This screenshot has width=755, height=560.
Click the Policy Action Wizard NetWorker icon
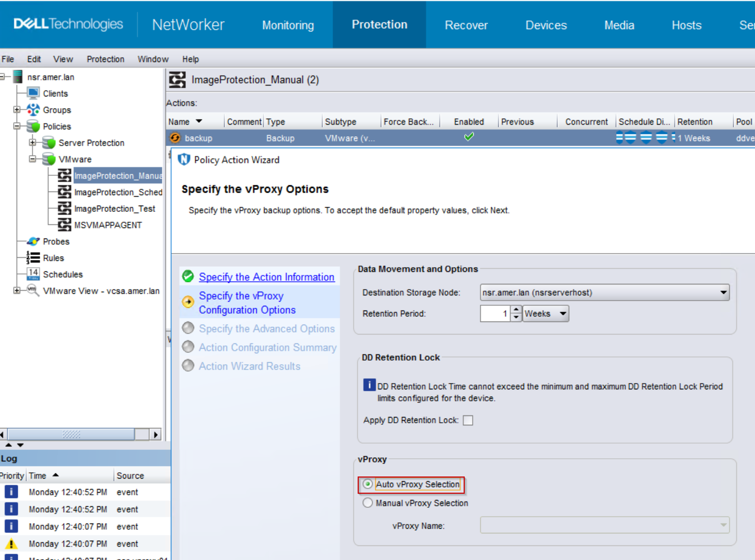[x=184, y=160]
